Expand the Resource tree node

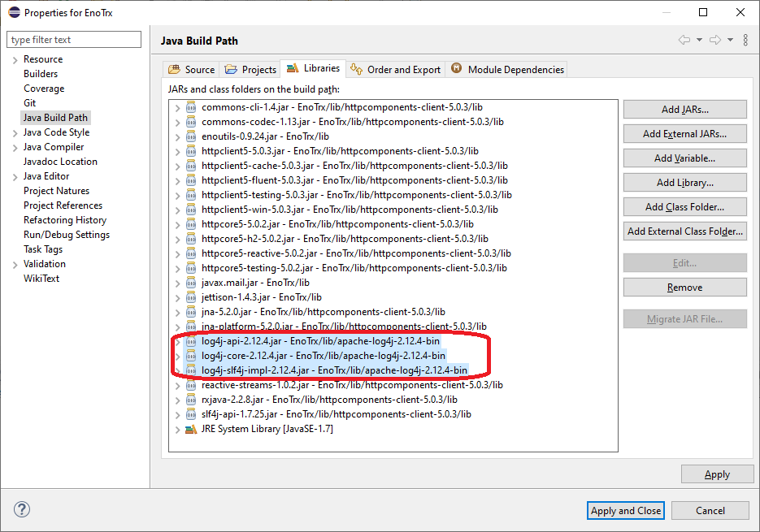pyautogui.click(x=15, y=59)
